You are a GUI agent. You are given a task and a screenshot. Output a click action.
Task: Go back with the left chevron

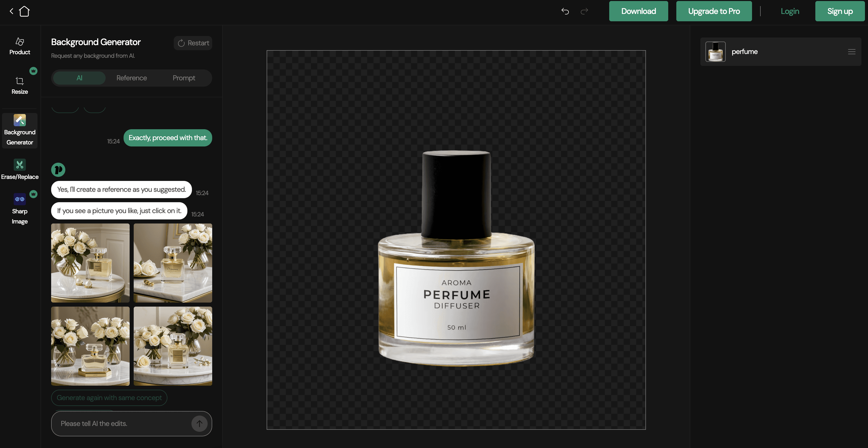[11, 11]
